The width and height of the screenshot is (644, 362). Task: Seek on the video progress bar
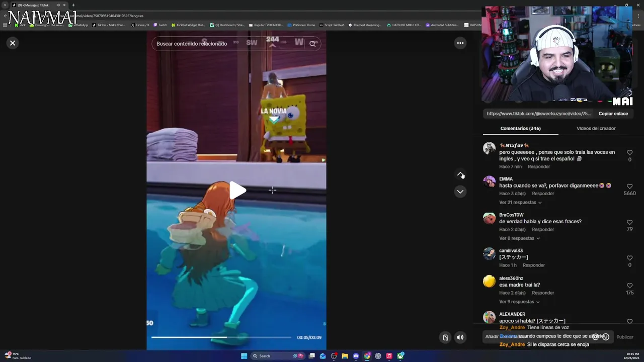pyautogui.click(x=221, y=337)
